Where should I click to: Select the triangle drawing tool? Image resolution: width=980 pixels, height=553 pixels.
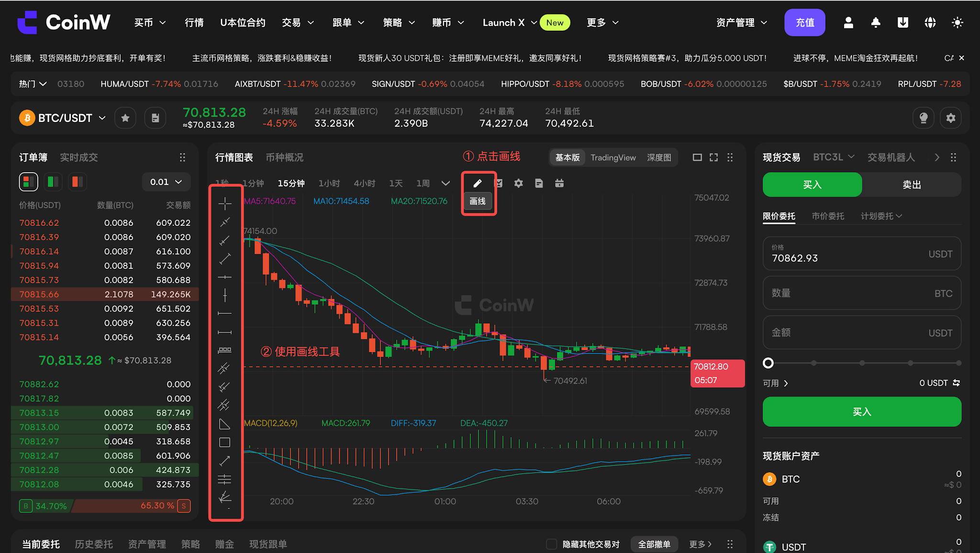(225, 424)
